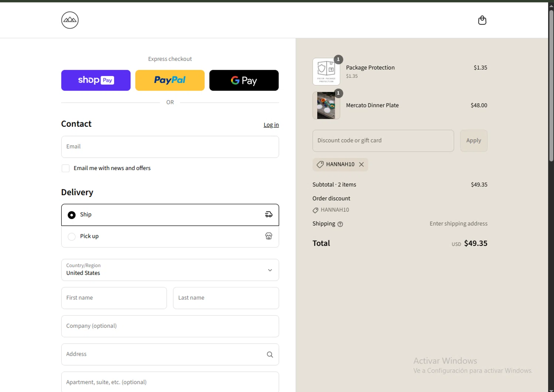Choose Google Pay express checkout
Image resolution: width=554 pixels, height=392 pixels.
[x=244, y=80]
